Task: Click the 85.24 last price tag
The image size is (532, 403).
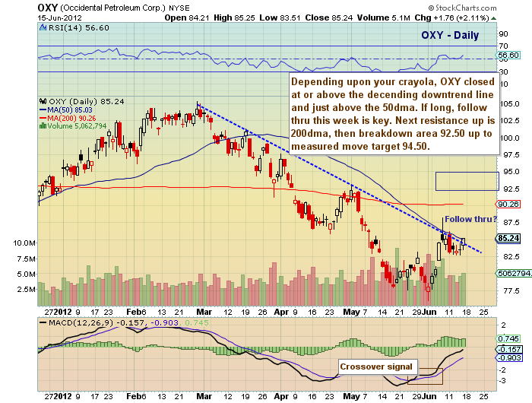Action: click(x=508, y=238)
